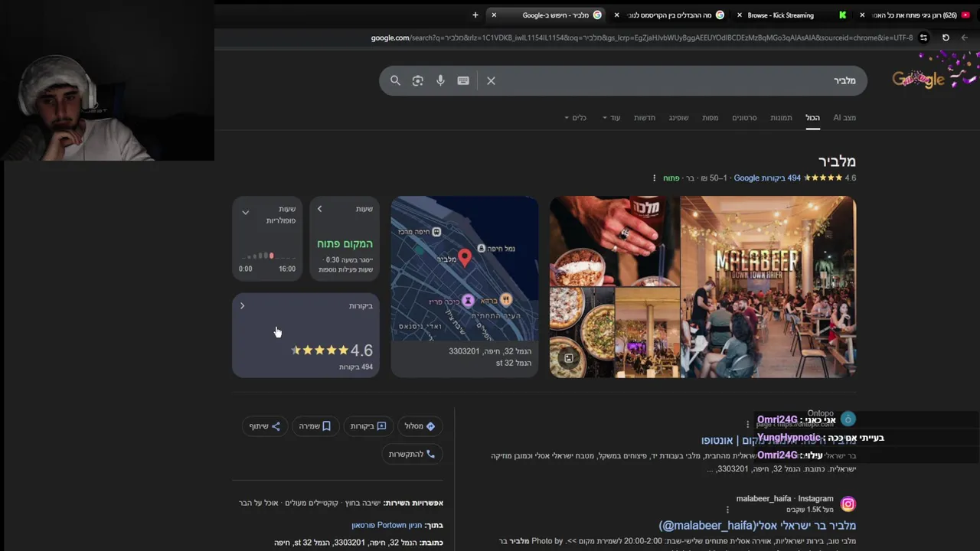Open the gallery icon on the bar interior photo
The image size is (980, 551).
click(569, 357)
